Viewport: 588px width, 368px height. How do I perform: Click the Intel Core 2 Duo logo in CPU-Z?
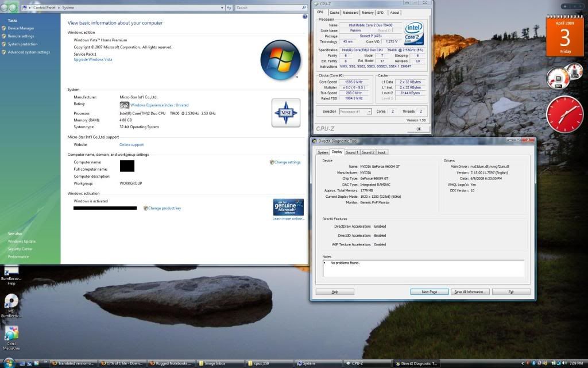pyautogui.click(x=414, y=33)
